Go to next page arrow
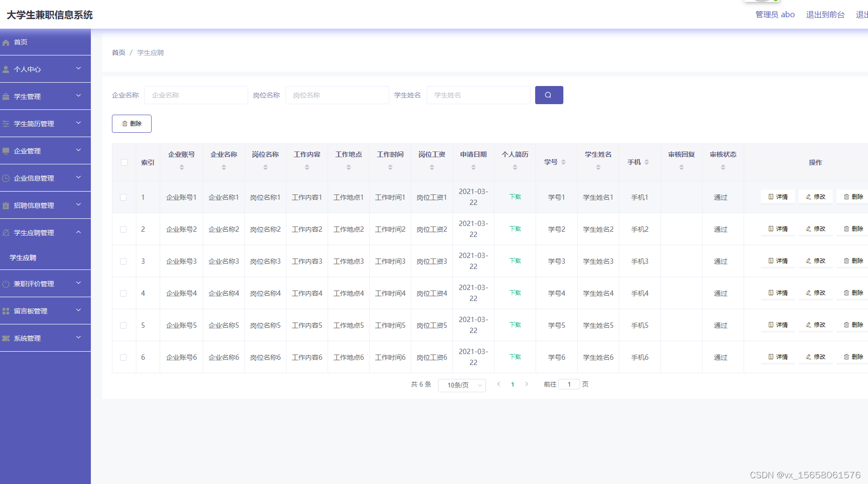 coord(527,384)
